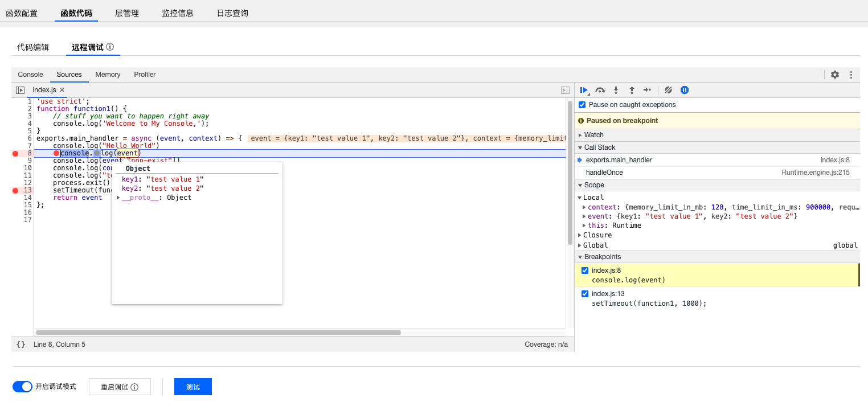Expand __proto__ in the Object popup
868x402 pixels.
pos(118,198)
